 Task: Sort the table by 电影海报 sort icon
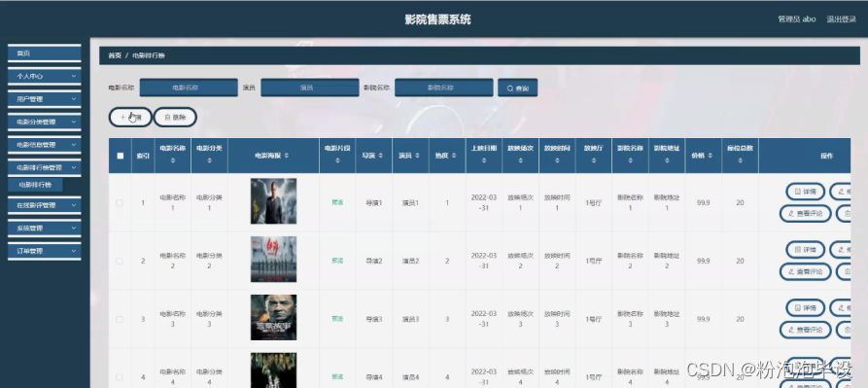pyautogui.click(x=287, y=157)
